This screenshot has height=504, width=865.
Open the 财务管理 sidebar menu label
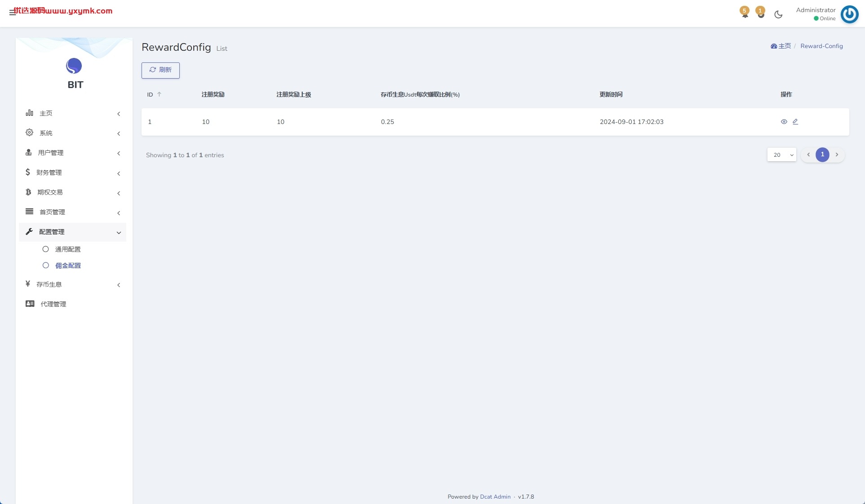click(49, 172)
